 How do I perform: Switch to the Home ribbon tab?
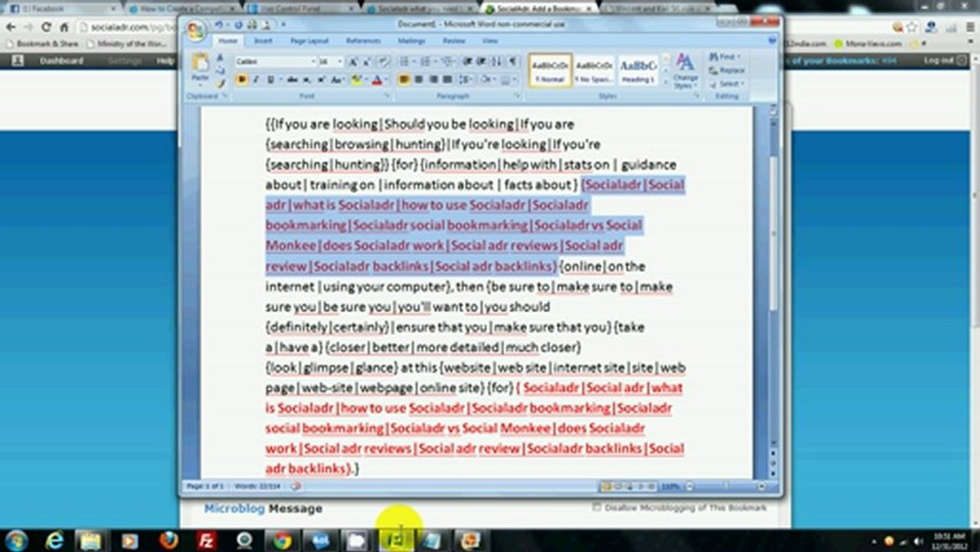click(228, 41)
